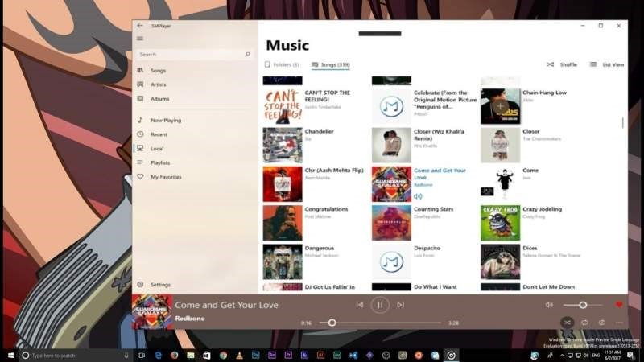644x362 pixels.
Task: Open Now Playing in the sidebar
Action: coord(166,120)
